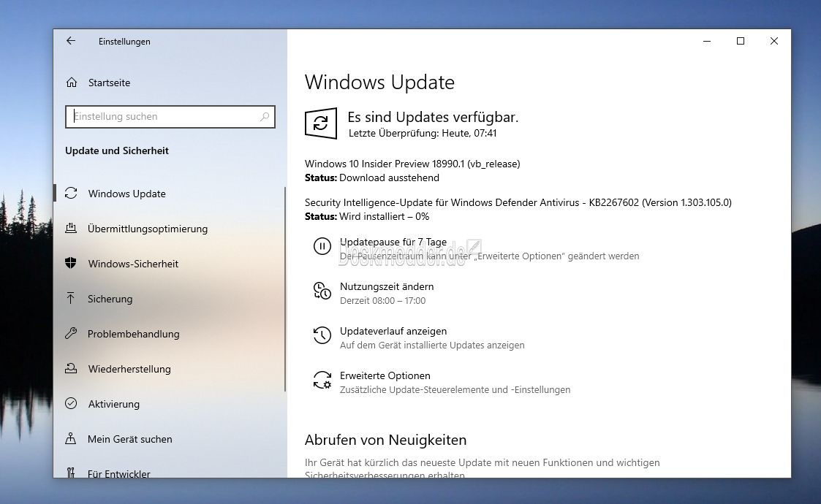Click 'Es sind Updates verfügbar.' status text
Screen dimensions: 821x504
[433, 117]
